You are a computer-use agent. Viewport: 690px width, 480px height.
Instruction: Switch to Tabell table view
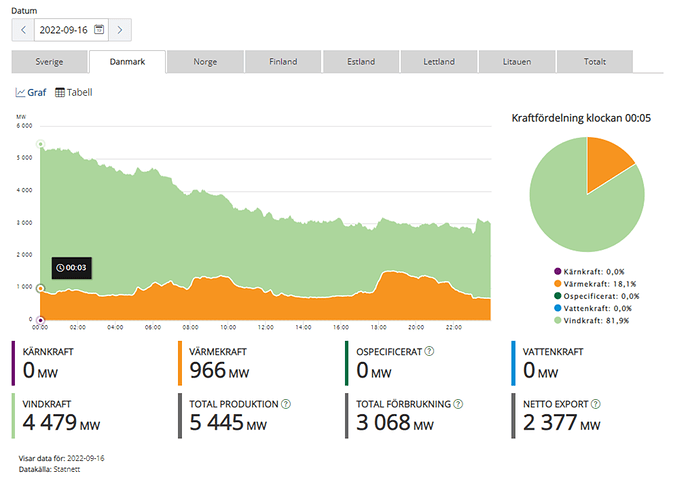coord(73,92)
